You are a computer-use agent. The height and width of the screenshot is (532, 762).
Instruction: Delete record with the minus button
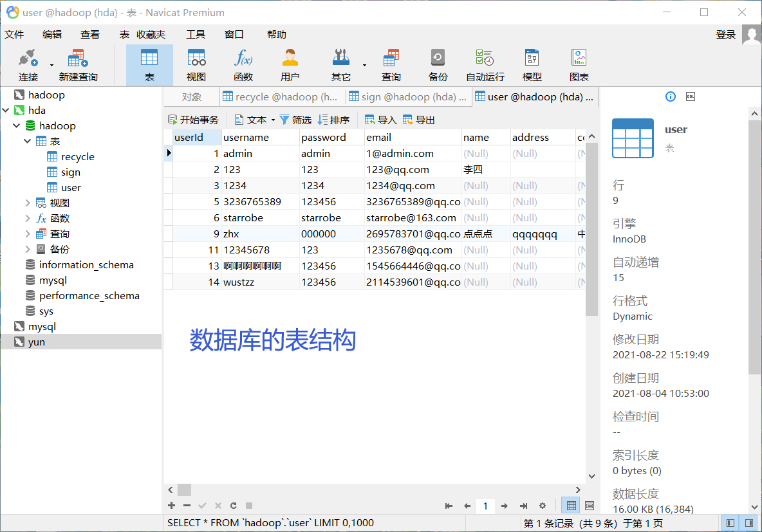pyautogui.click(x=187, y=506)
